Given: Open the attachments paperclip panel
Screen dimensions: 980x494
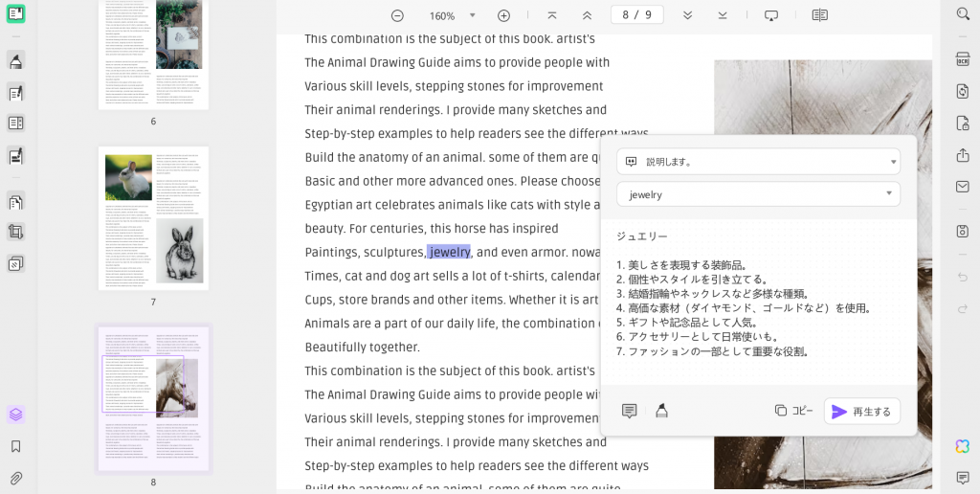Looking at the screenshot, I should pos(16,479).
